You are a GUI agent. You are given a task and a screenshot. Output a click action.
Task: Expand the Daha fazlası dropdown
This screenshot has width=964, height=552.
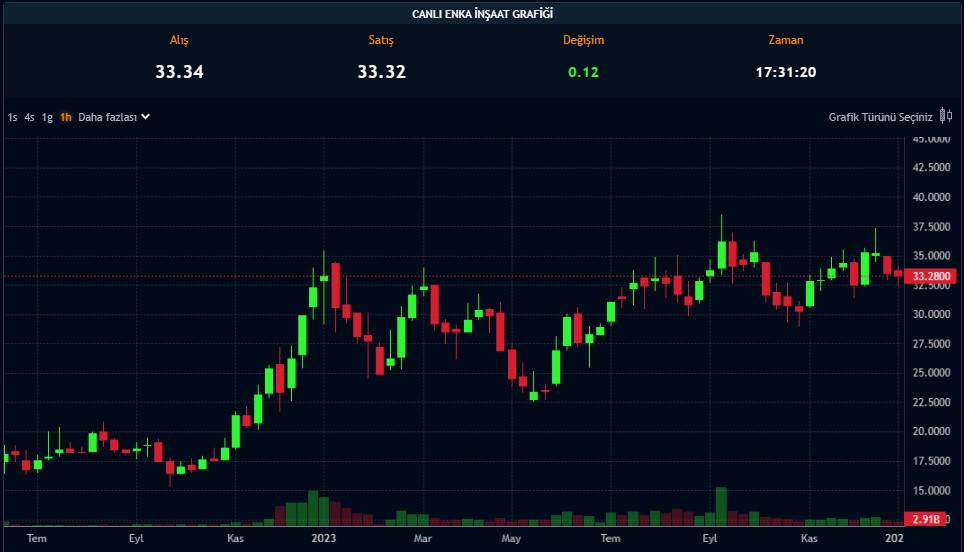(107, 117)
